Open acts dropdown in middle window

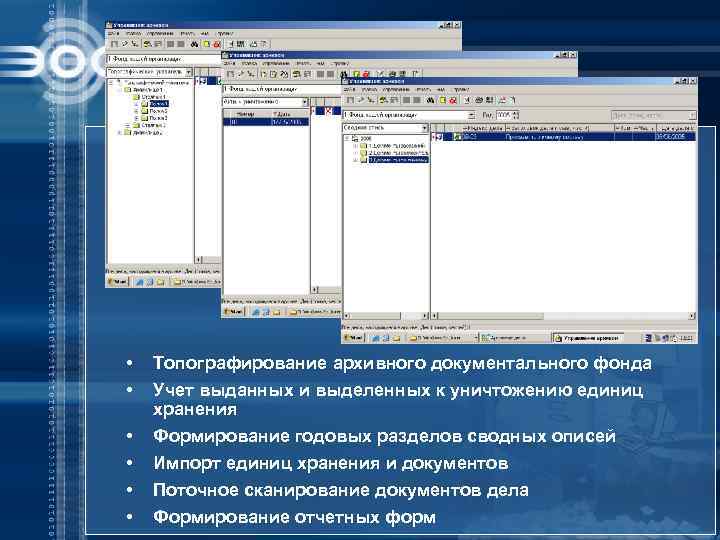pyautogui.click(x=265, y=102)
